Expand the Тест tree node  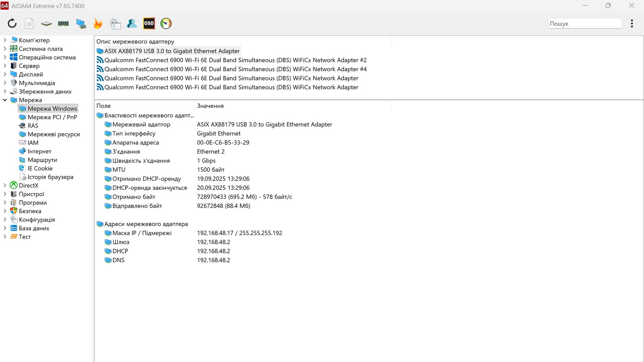[x=5, y=237]
